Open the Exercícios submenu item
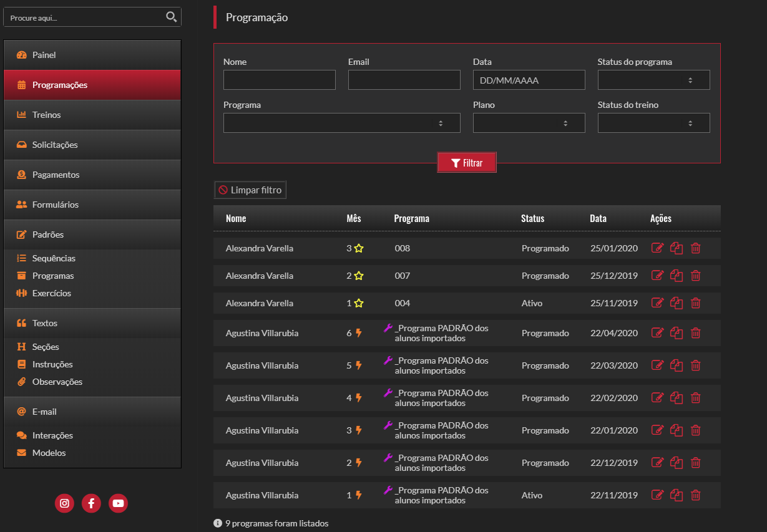The height and width of the screenshot is (532, 767). point(52,293)
